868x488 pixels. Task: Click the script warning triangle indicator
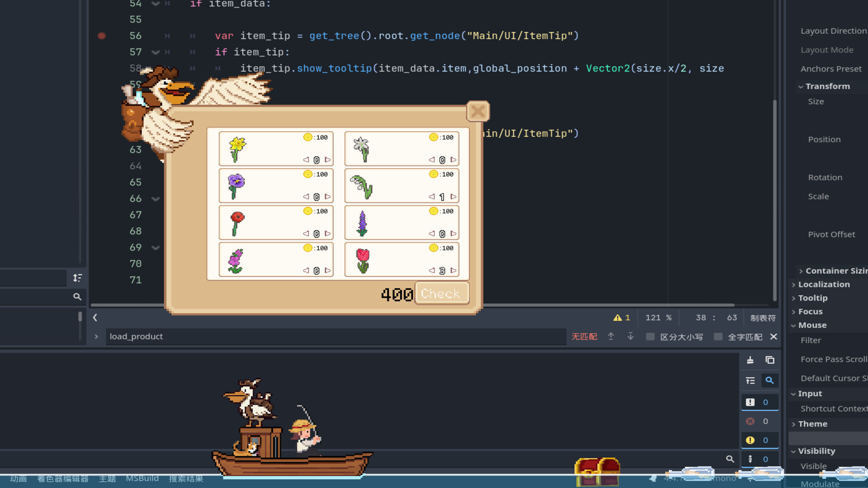[621, 318]
